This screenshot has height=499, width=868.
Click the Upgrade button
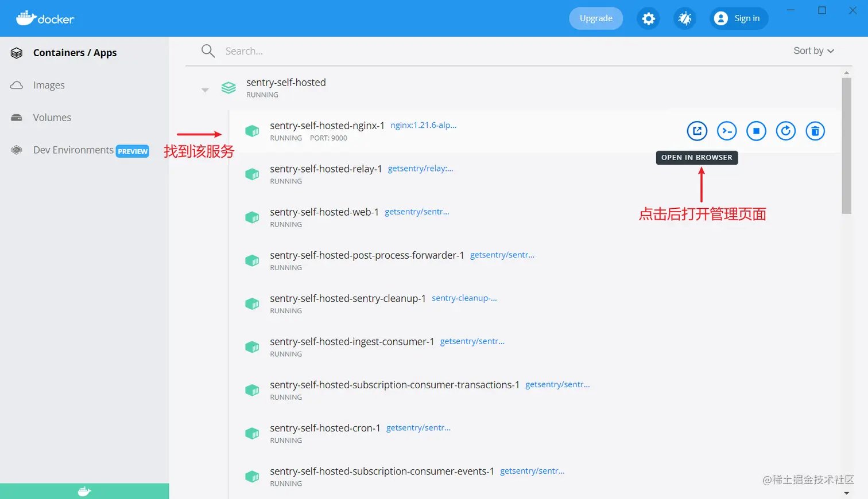pos(596,18)
